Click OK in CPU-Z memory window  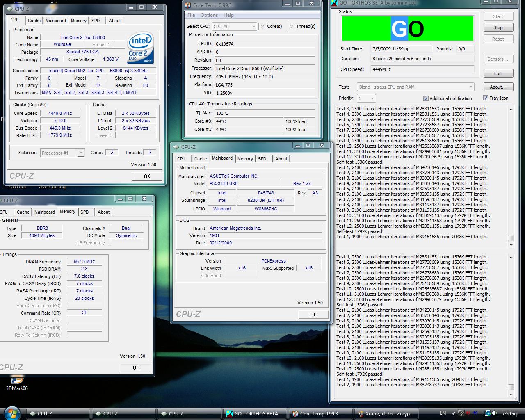tap(136, 367)
